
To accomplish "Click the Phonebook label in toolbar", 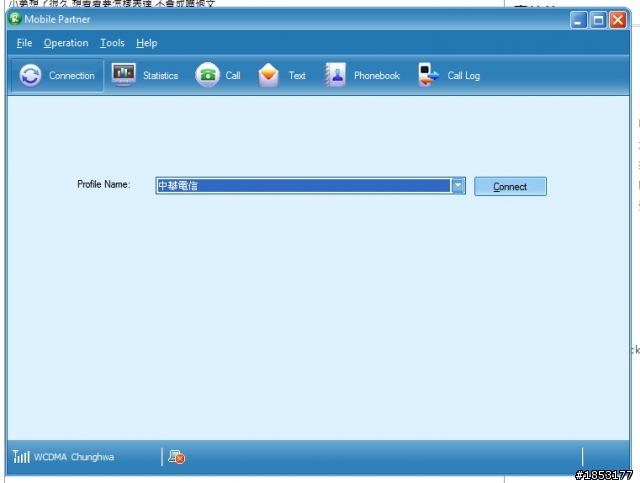I will tap(377, 76).
